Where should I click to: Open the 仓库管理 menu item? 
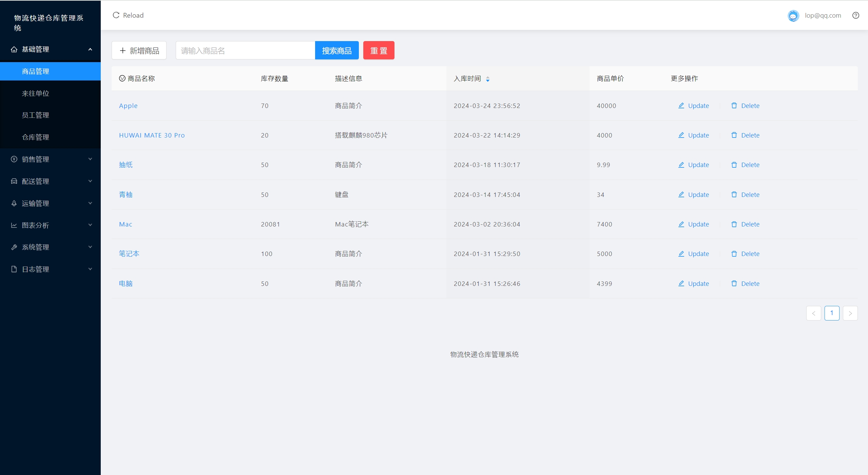(36, 137)
